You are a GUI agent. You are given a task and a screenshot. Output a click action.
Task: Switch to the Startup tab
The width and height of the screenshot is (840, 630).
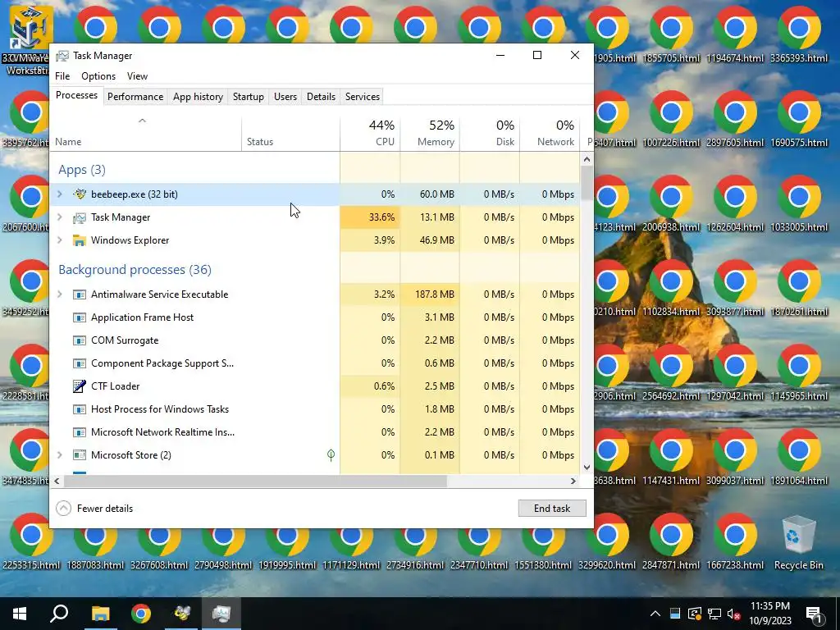[248, 97]
